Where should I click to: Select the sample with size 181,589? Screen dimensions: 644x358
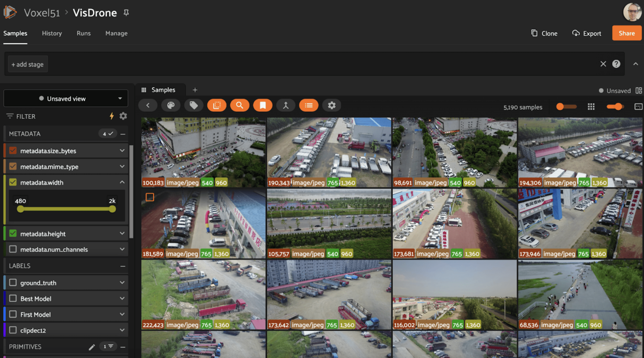coord(150,197)
